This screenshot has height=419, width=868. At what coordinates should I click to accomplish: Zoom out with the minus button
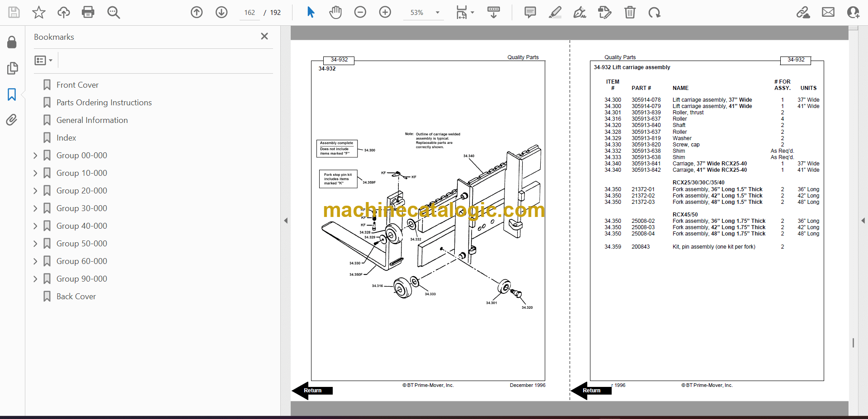click(360, 12)
